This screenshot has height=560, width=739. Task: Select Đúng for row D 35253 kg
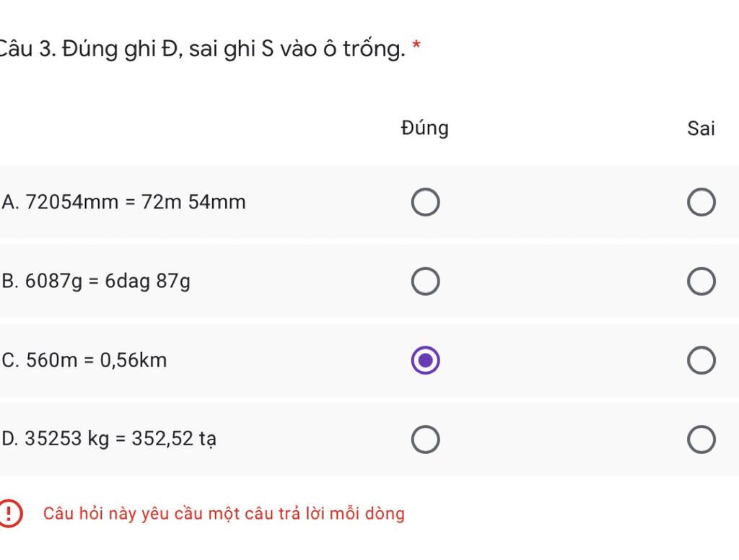pos(425,439)
